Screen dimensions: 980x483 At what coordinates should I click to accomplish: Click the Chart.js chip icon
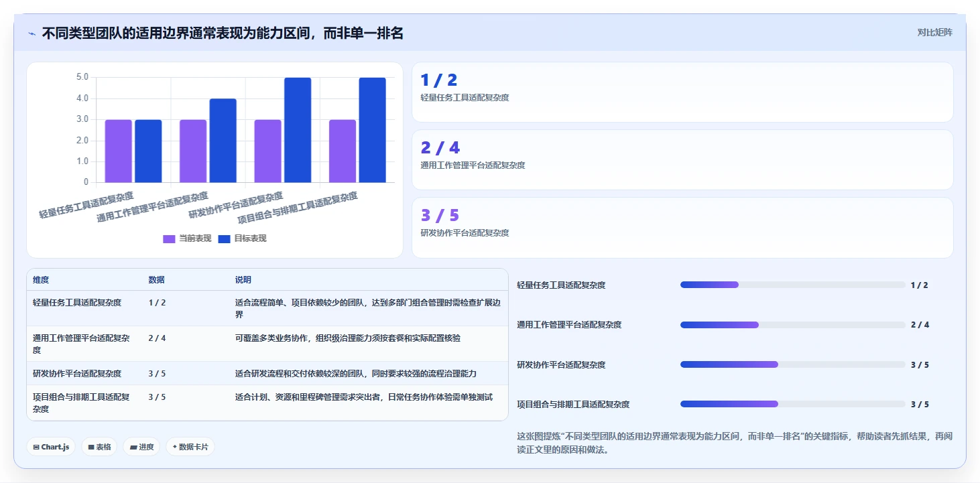[x=36, y=447]
